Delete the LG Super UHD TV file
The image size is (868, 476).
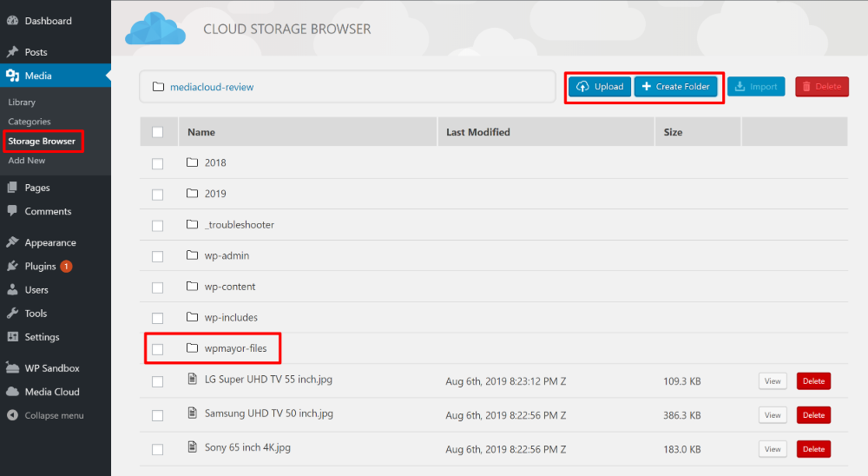[814, 381]
